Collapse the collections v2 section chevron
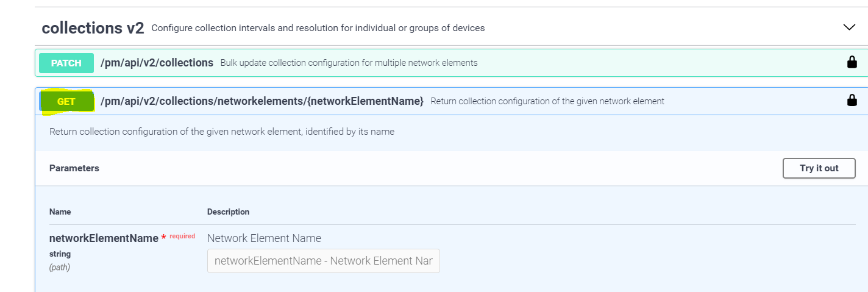Screen dimensions: 868x292 (x=849, y=27)
